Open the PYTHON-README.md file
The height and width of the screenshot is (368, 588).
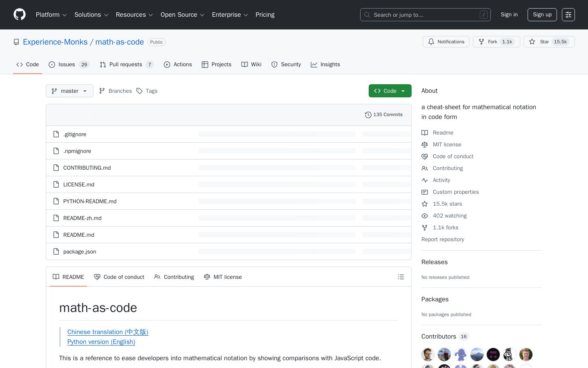pos(90,201)
